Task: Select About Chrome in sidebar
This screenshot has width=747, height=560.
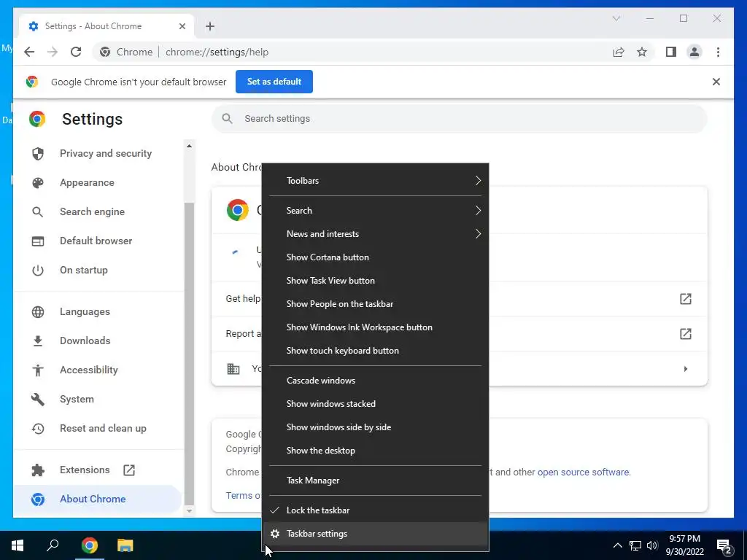Action: [x=98, y=499]
